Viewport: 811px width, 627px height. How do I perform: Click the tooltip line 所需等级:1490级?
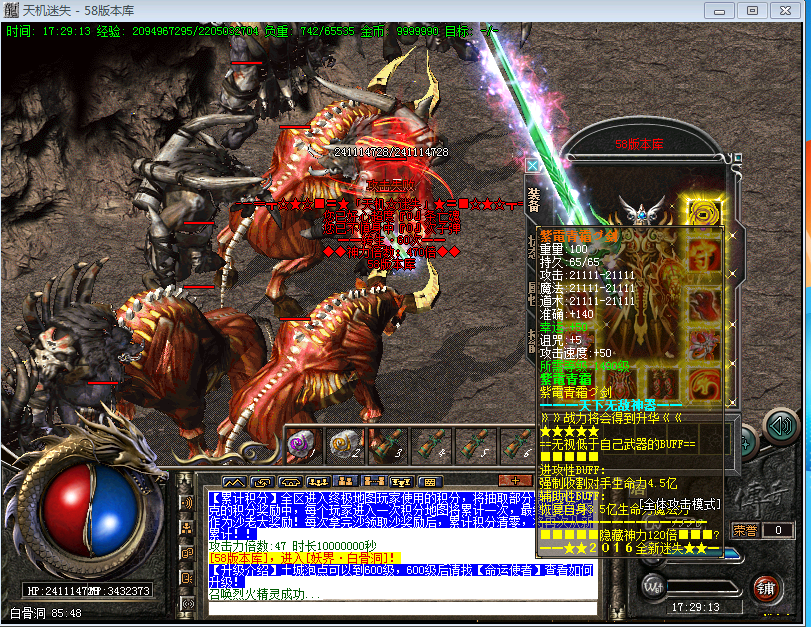pos(584,366)
